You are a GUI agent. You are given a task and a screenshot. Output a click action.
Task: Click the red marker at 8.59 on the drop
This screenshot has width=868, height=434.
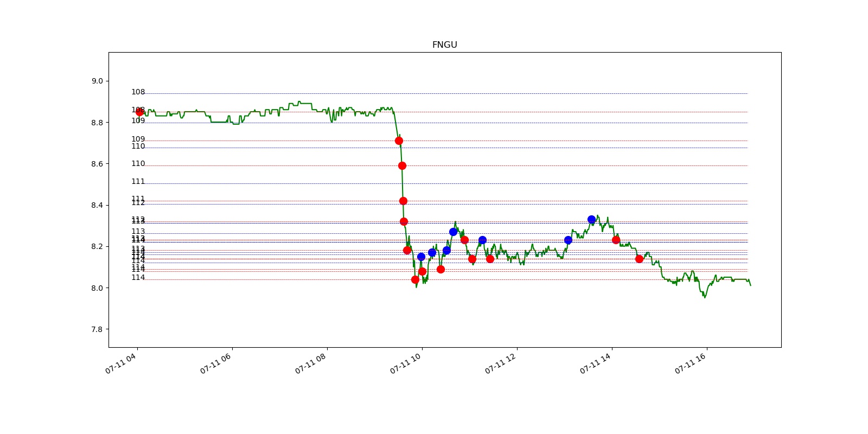tap(402, 165)
